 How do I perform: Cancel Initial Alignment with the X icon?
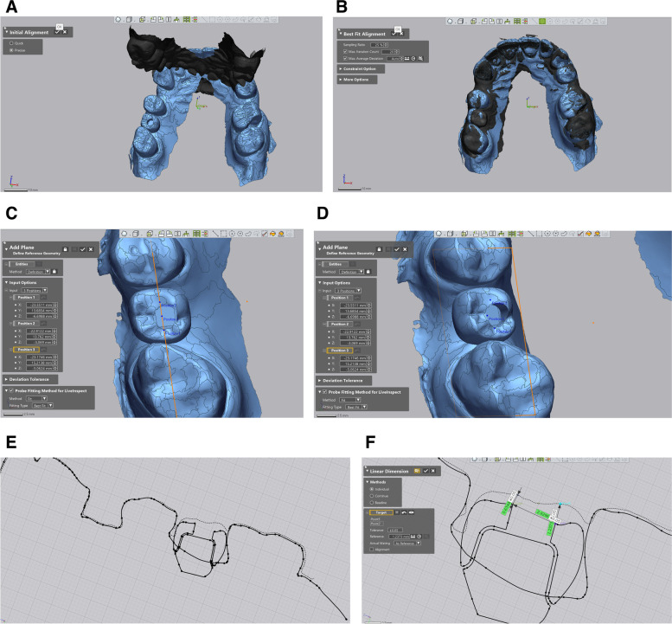pos(64,31)
